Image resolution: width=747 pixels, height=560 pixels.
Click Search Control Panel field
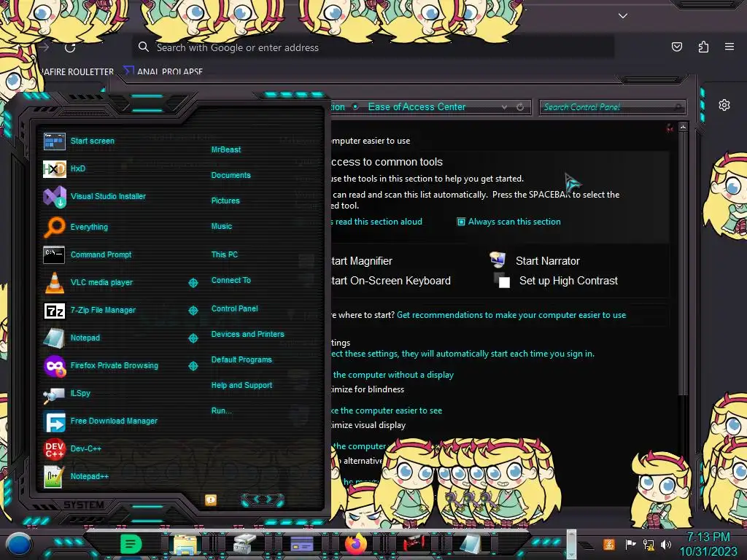point(612,107)
